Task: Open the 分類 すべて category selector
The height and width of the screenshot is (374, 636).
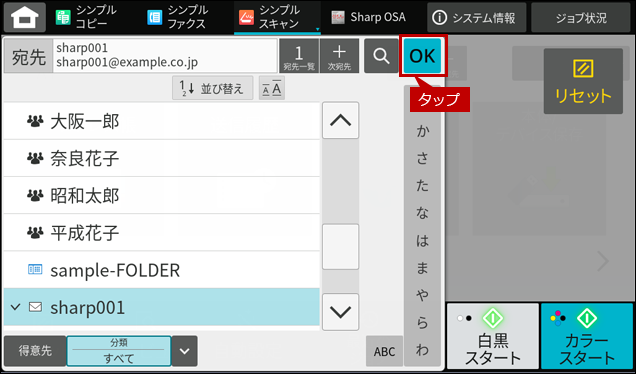Action: (x=119, y=351)
